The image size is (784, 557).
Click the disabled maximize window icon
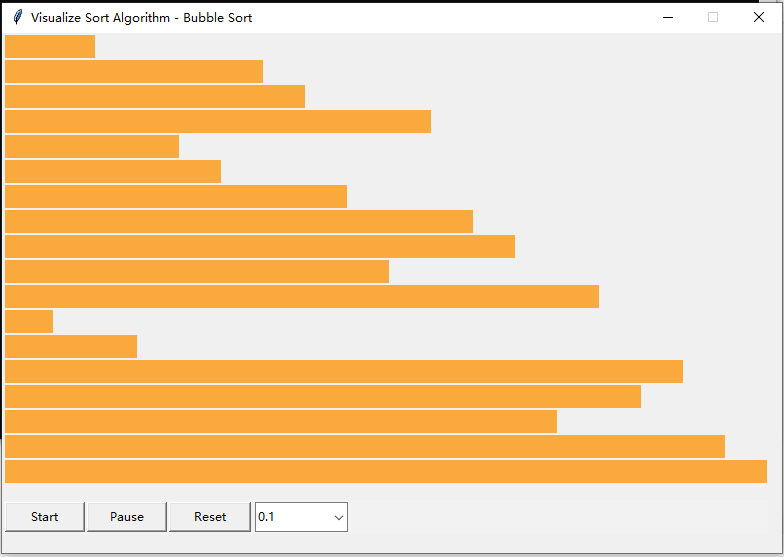click(713, 17)
